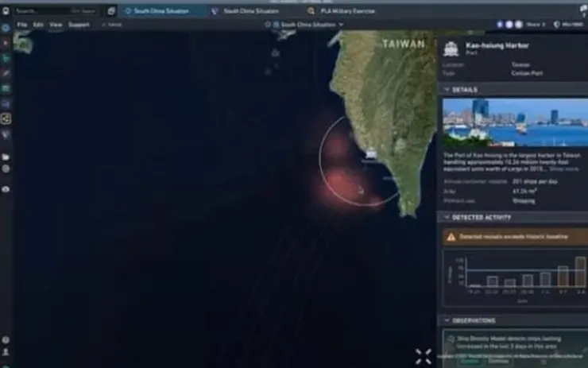
Task: Click the Search input field
Action: click(x=56, y=11)
